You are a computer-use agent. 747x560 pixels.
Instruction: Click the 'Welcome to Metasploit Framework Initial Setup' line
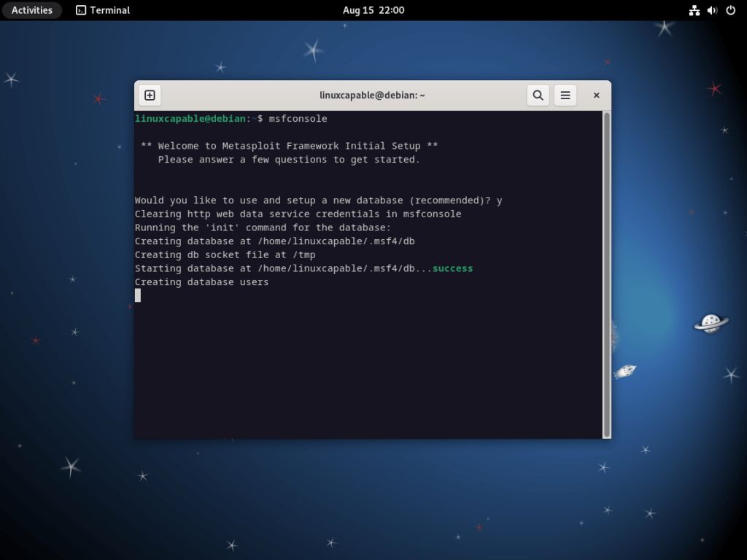(289, 146)
